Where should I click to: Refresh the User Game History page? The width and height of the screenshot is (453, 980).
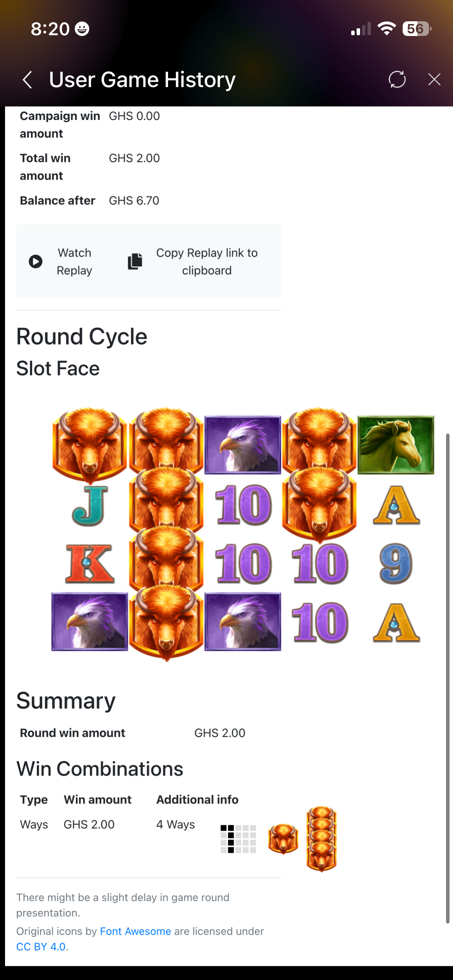coord(397,79)
